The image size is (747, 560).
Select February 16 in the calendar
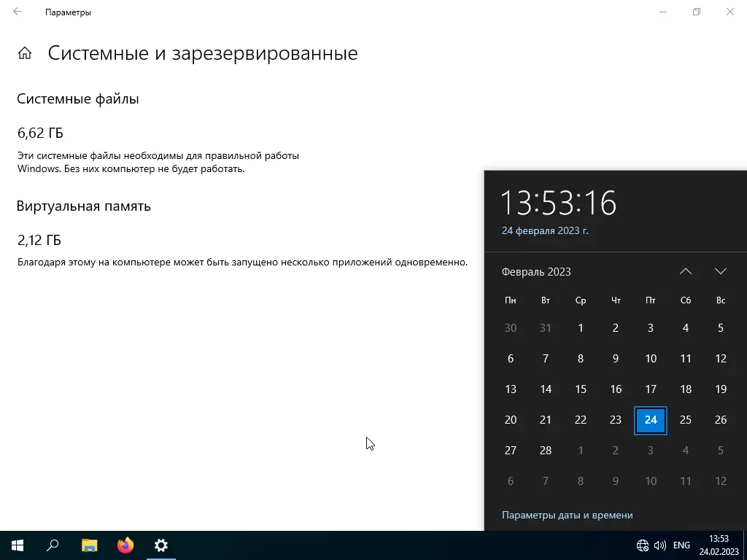[616, 389]
